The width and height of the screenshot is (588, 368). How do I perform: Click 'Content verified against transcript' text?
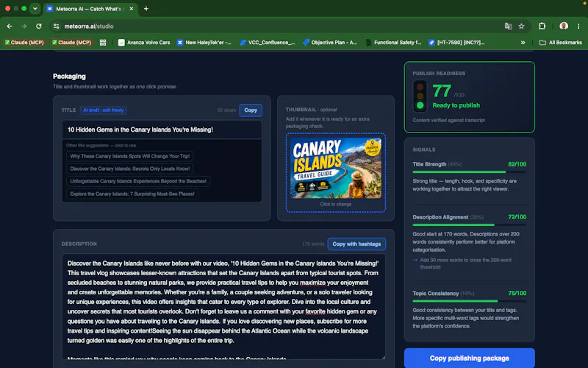(x=448, y=120)
